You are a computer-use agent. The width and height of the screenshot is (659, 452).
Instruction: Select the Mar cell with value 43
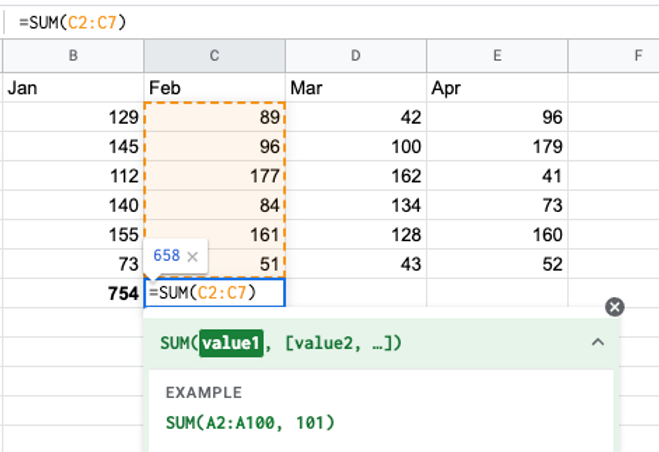[x=356, y=264]
